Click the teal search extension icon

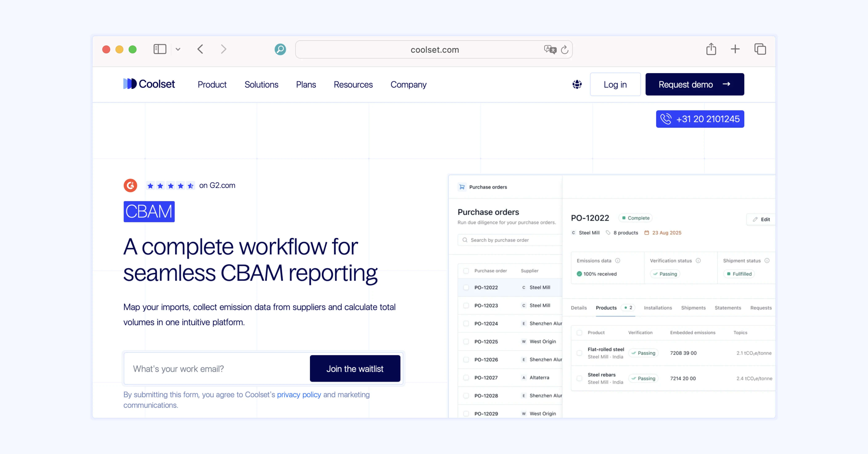[x=280, y=50]
